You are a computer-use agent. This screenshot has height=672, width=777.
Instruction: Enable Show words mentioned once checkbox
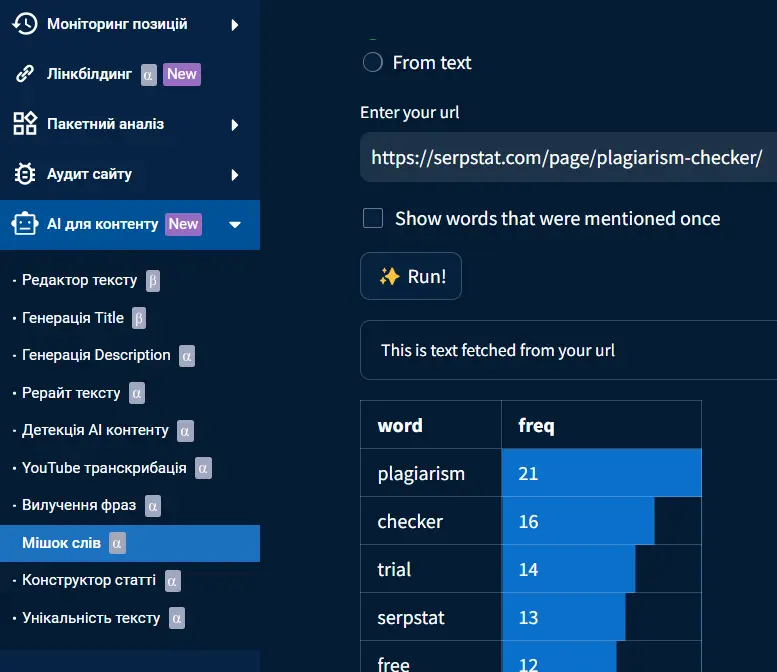pyautogui.click(x=373, y=218)
